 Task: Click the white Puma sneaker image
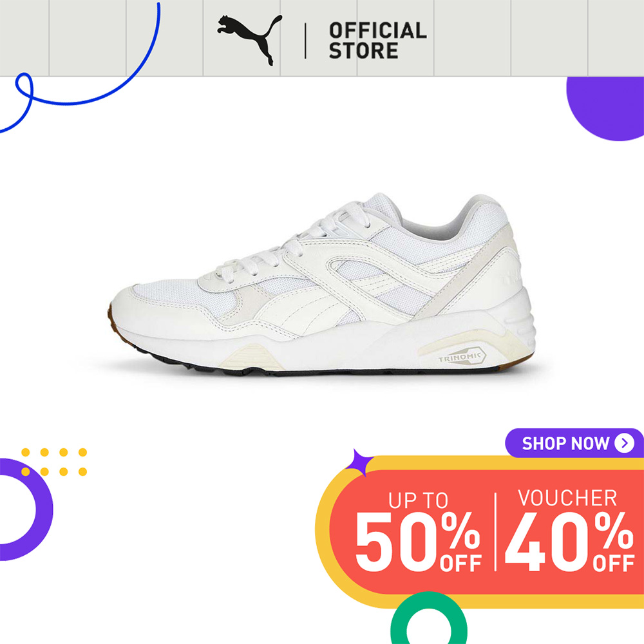(321, 284)
